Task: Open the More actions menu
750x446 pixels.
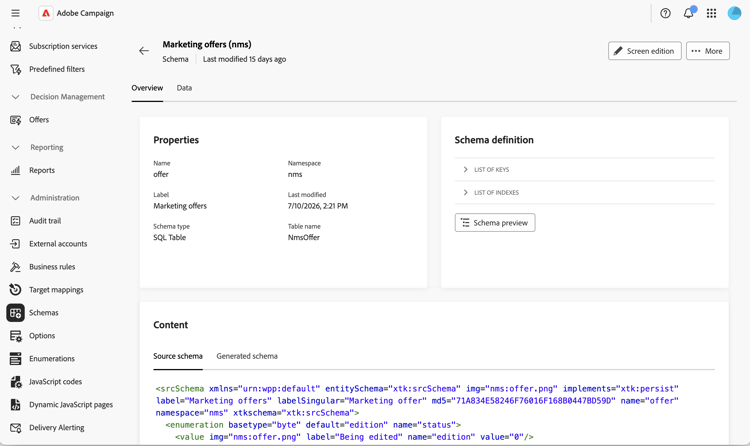Action: coord(707,51)
